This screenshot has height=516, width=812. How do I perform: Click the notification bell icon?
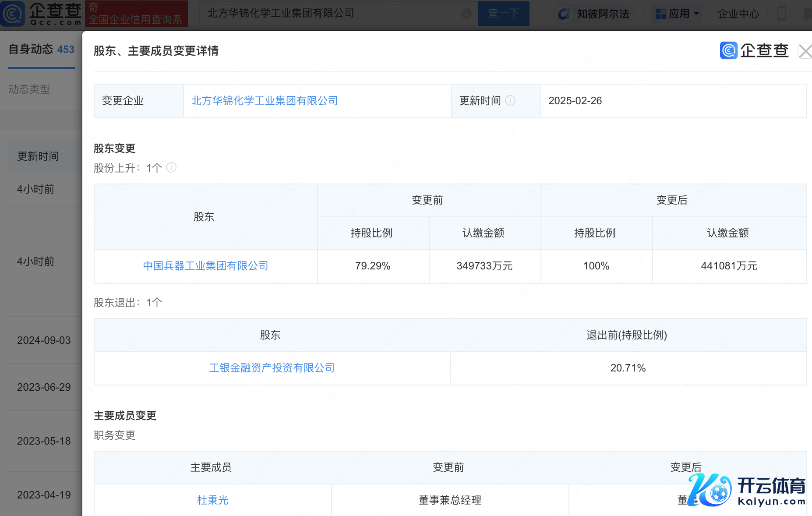[x=807, y=14]
